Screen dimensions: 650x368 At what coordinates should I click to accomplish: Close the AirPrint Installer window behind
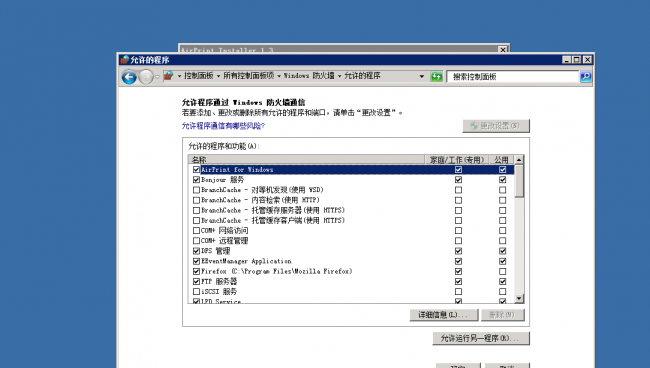[x=503, y=49]
